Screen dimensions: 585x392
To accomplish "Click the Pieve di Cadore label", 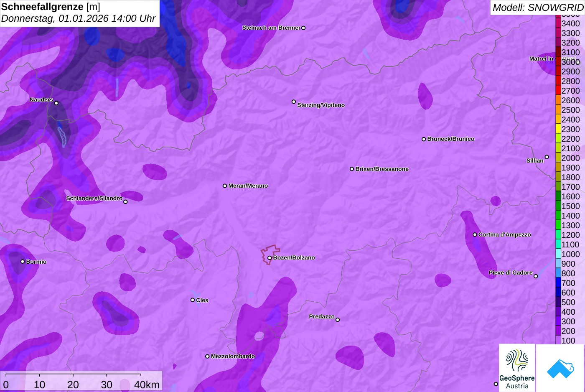I will point(511,272).
